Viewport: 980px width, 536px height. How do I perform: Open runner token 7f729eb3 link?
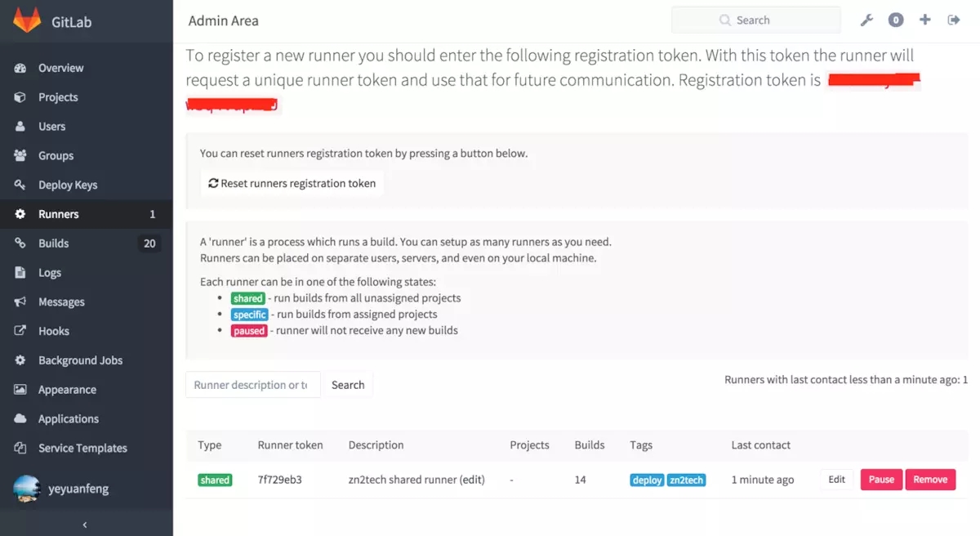click(x=279, y=480)
